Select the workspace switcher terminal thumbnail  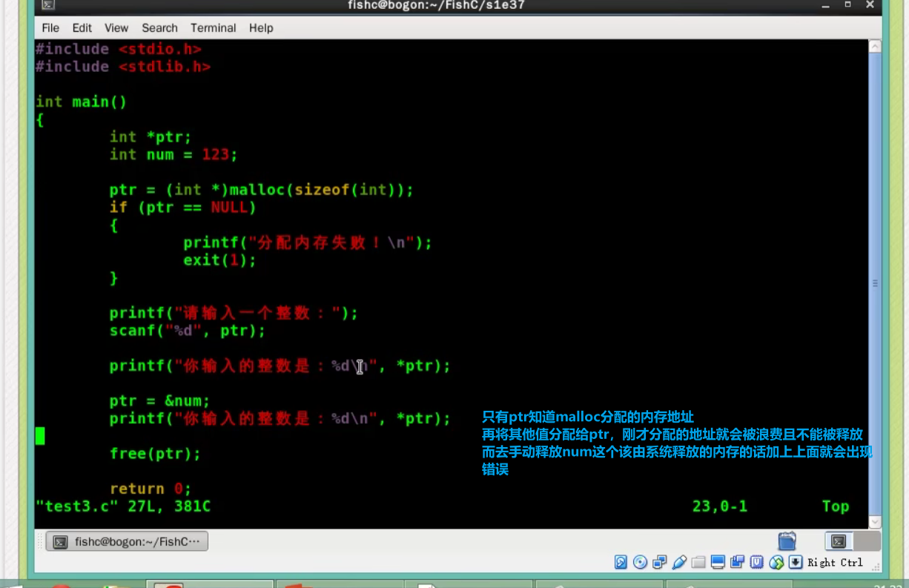click(x=839, y=541)
